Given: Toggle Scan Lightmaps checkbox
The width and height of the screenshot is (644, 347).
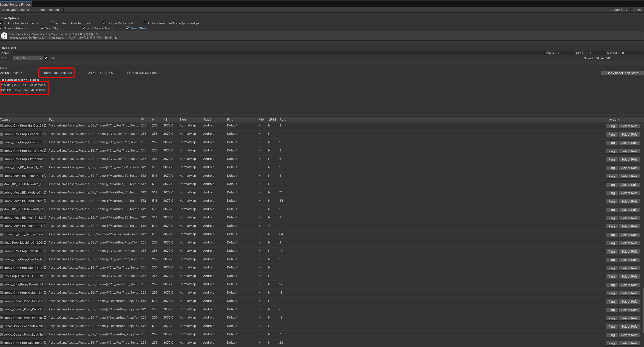Looking at the screenshot, I should [1, 28].
